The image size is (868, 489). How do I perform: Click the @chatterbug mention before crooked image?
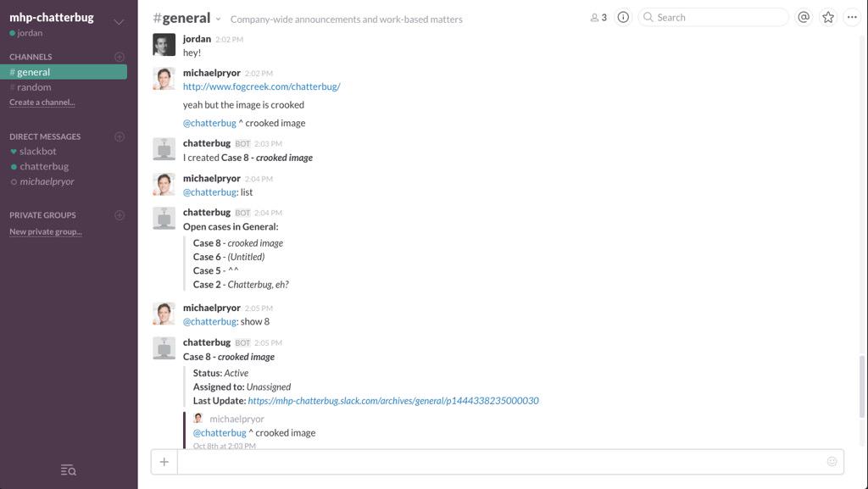pyautogui.click(x=209, y=123)
